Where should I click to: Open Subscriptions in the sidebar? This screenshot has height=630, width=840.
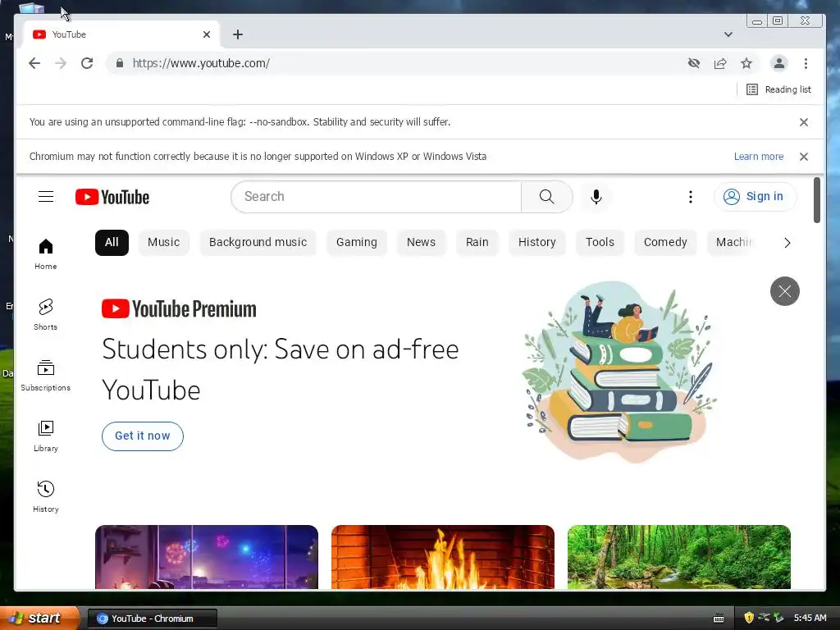pyautogui.click(x=46, y=375)
